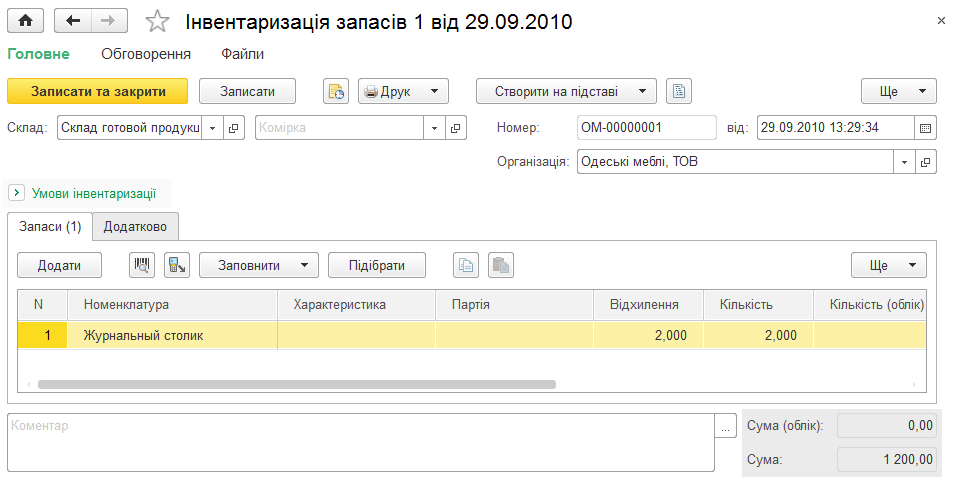953x485 pixels.
Task: Click the date field 29.09.2010 13:29:34
Action: pos(836,128)
